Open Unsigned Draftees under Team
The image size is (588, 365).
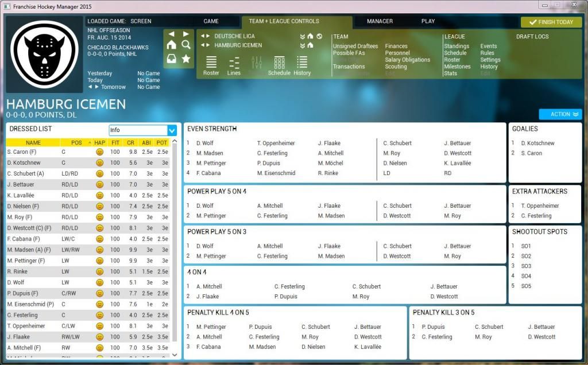355,46
